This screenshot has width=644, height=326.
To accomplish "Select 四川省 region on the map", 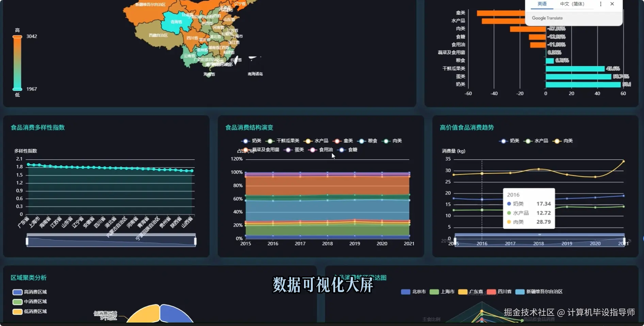I will point(192,38).
